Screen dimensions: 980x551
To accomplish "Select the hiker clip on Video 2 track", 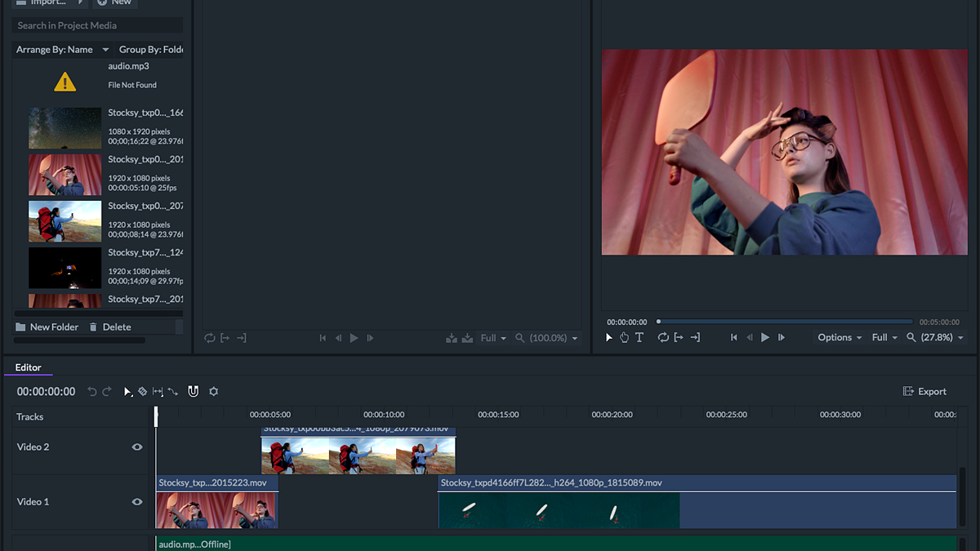I will point(359,451).
